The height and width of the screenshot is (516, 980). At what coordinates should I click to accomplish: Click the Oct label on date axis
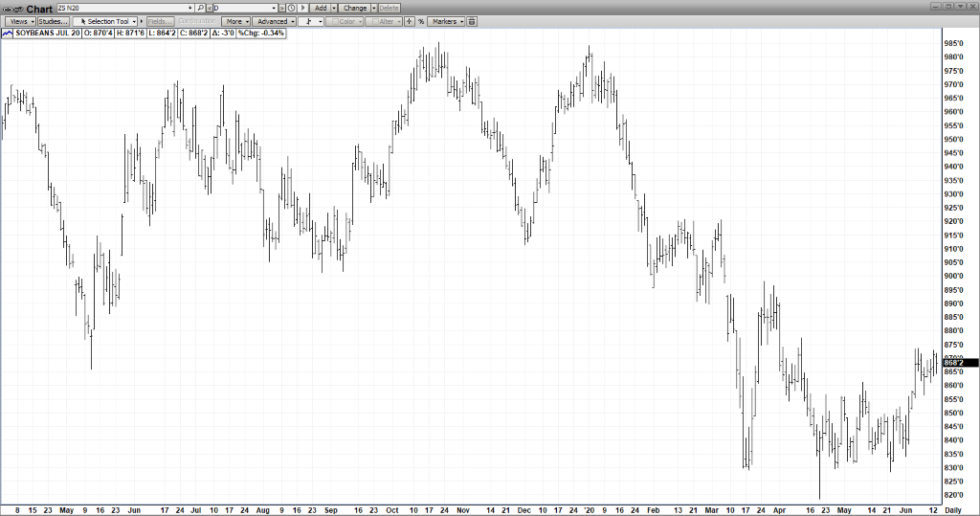tap(391, 510)
